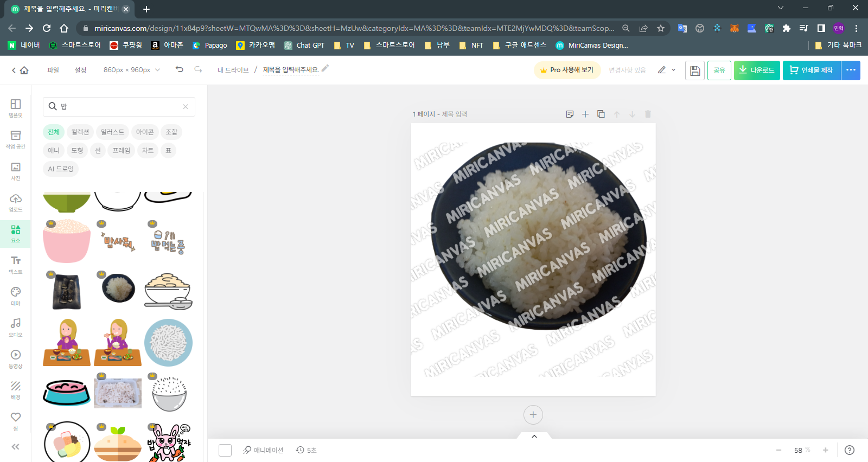Open the Chat GPT bookmark

(x=304, y=46)
